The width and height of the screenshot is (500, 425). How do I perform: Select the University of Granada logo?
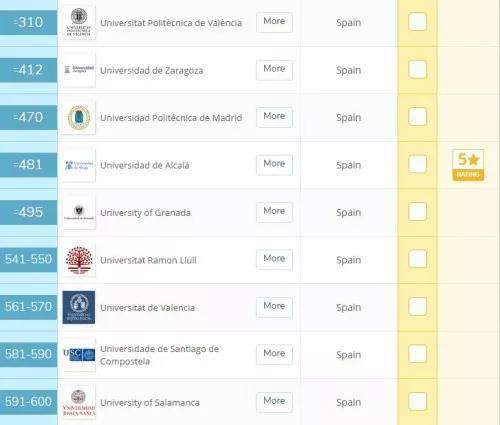[x=79, y=212]
